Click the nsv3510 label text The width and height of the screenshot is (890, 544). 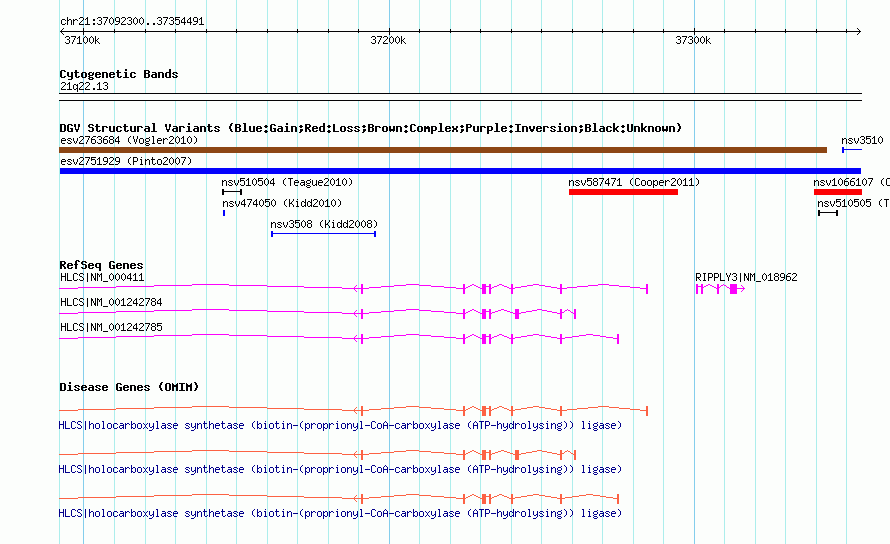[862, 140]
